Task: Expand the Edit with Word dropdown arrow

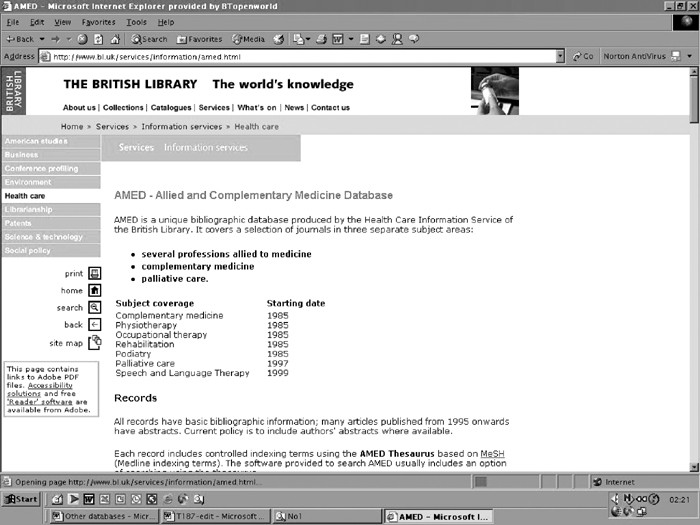Action: 351,39
